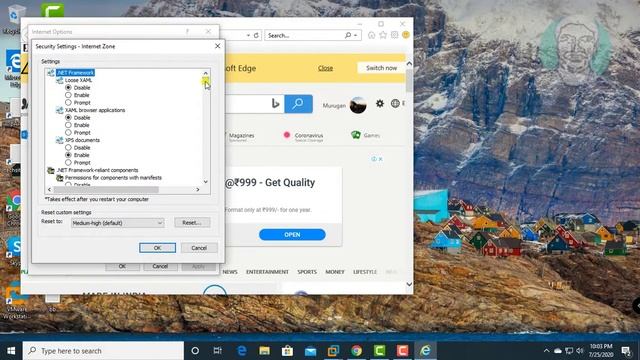Open the Magazines link
The width and height of the screenshot is (640, 360).
pos(242,136)
